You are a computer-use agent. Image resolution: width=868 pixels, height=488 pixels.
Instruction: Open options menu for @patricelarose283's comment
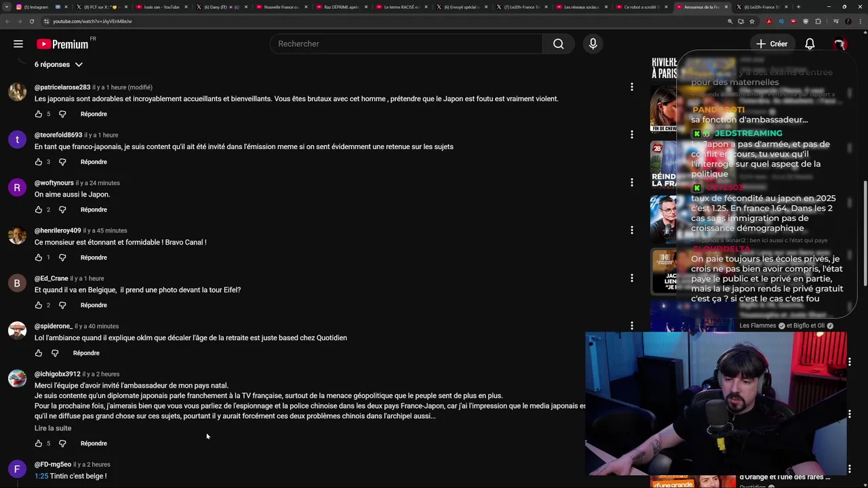coord(631,87)
